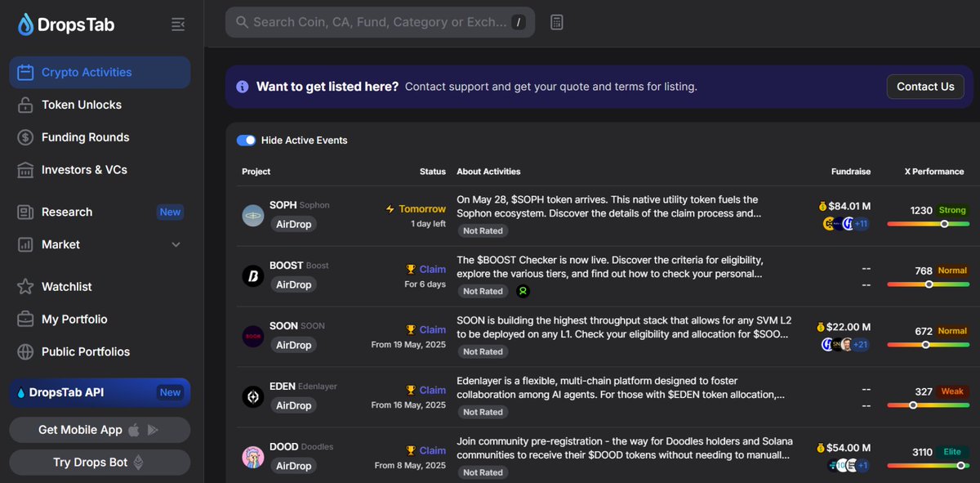This screenshot has width=980, height=483.
Task: Toggle the Hide Active Events switch
Action: point(246,140)
